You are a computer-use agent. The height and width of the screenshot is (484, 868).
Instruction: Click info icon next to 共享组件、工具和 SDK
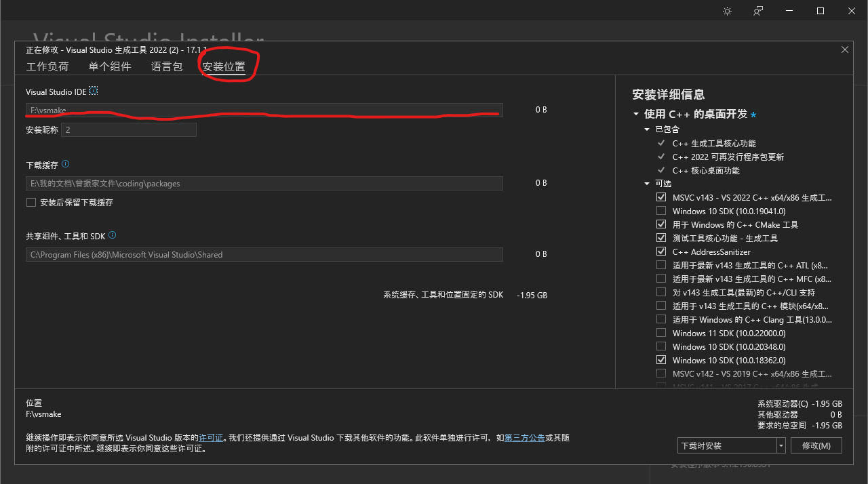pos(112,235)
